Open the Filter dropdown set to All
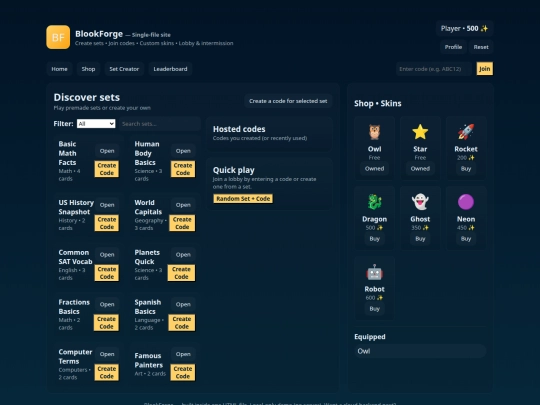 point(96,124)
